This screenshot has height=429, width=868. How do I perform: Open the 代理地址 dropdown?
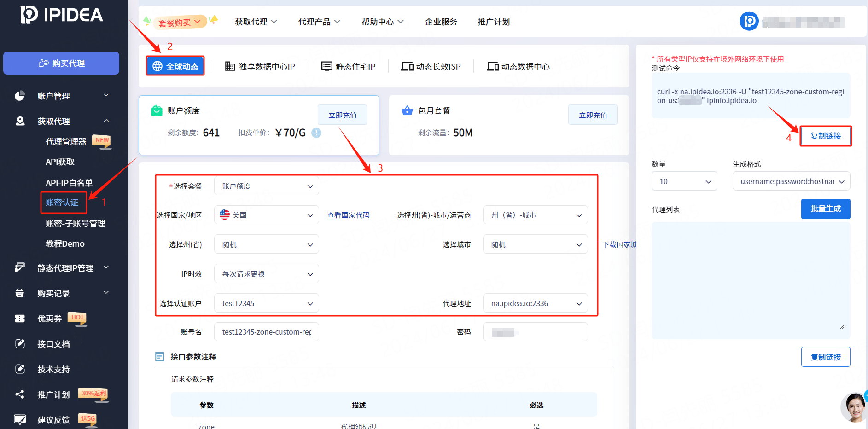(x=536, y=303)
